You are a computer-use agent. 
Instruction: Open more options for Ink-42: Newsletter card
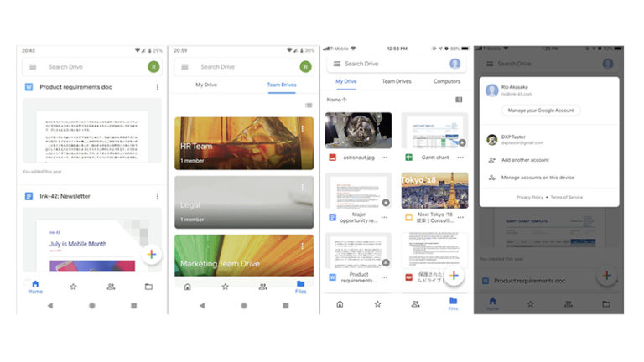click(x=158, y=196)
